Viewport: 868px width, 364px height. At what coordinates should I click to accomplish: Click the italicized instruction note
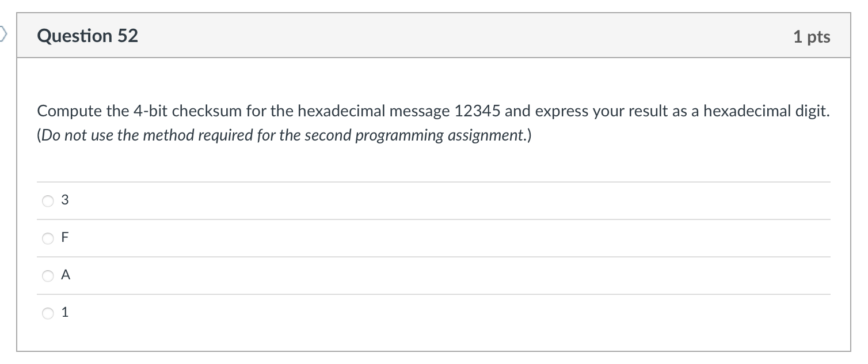tap(284, 135)
